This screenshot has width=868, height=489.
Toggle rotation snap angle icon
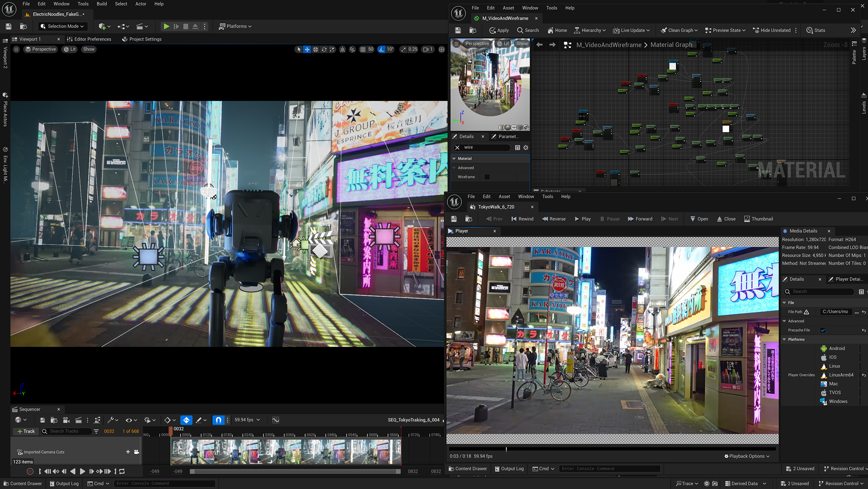382,49
